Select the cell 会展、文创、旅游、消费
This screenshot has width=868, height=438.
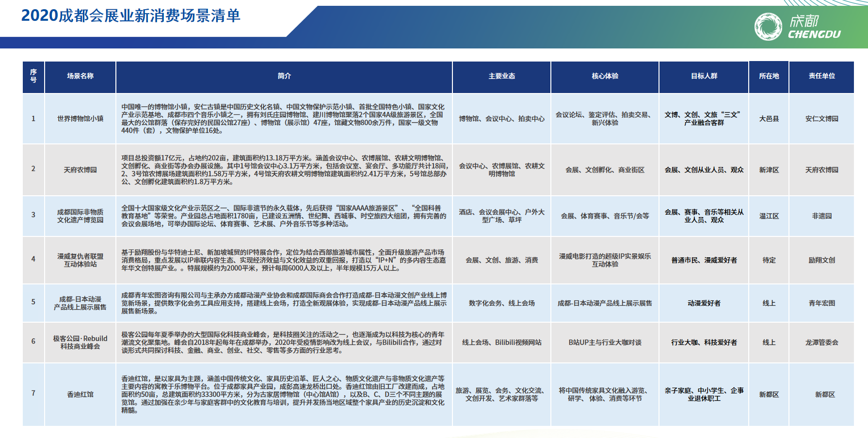click(x=502, y=260)
